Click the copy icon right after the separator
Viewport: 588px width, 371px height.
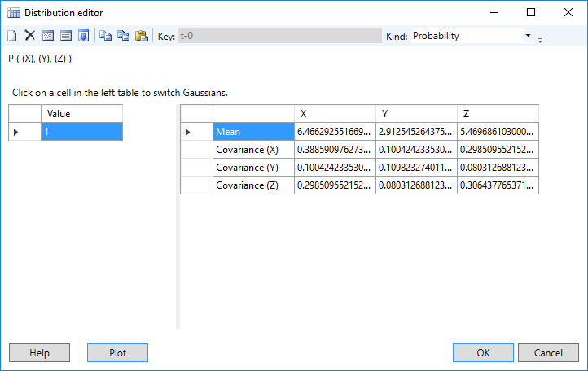point(105,36)
